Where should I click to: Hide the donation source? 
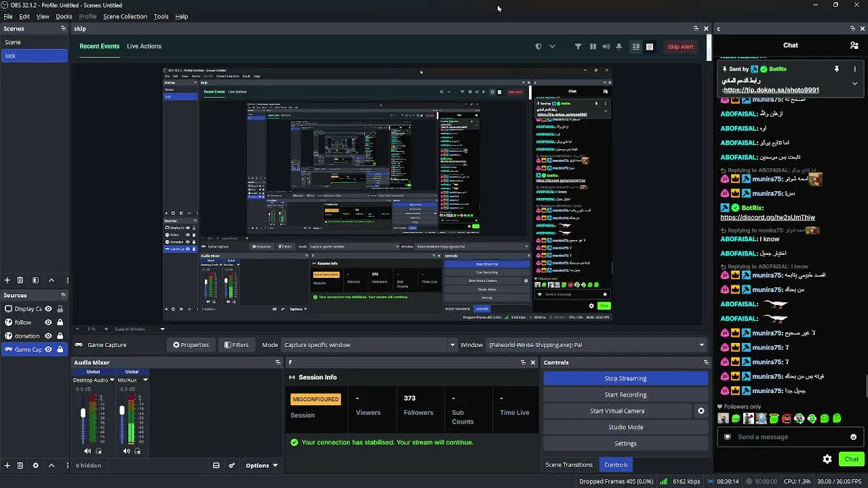(x=48, y=336)
